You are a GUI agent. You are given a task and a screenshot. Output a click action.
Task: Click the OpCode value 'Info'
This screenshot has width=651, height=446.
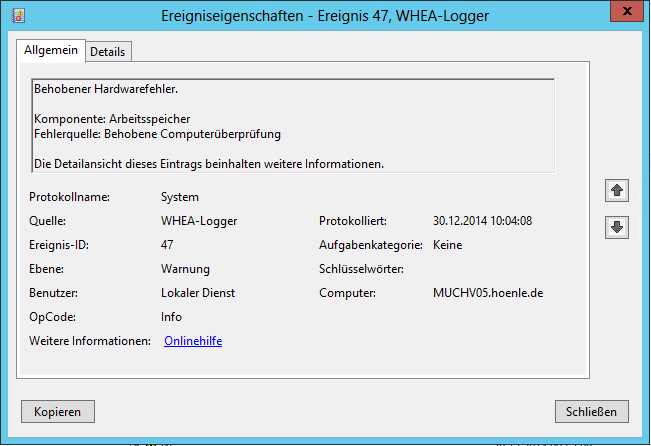[x=171, y=317]
